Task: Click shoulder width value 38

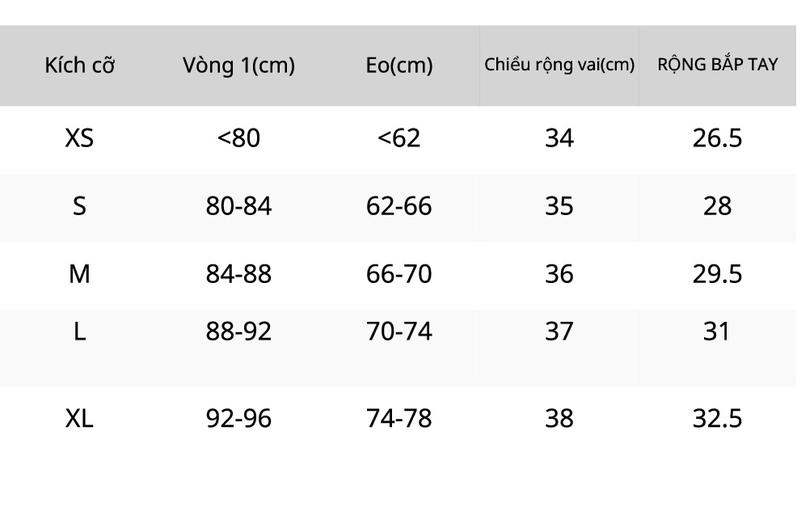Action: pyautogui.click(x=559, y=418)
